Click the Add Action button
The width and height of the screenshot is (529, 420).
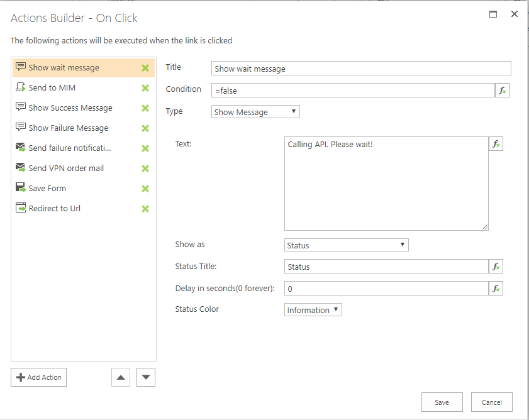tap(38, 377)
